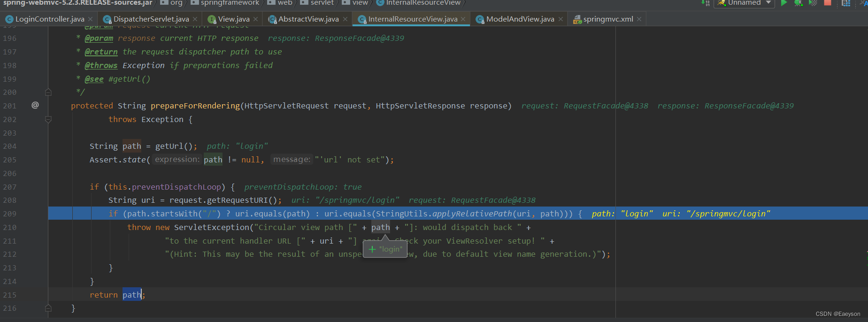868x322 pixels.
Task: Click the springframework breadcrumb folder
Action: tap(225, 3)
